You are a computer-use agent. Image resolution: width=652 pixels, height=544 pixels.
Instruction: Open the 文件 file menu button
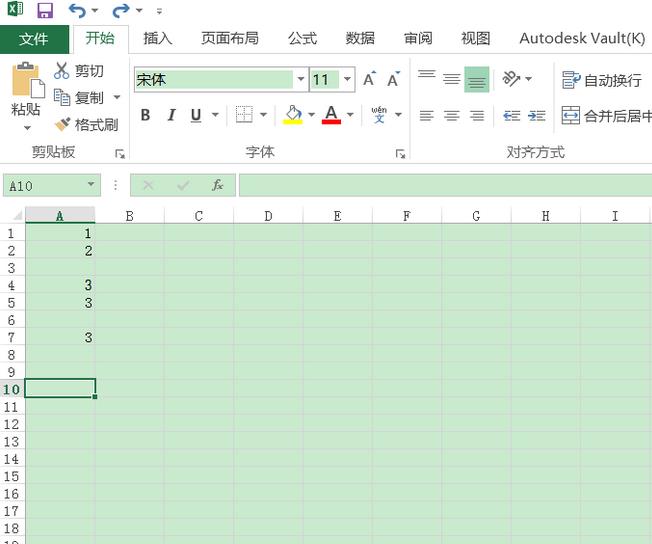(x=34, y=39)
